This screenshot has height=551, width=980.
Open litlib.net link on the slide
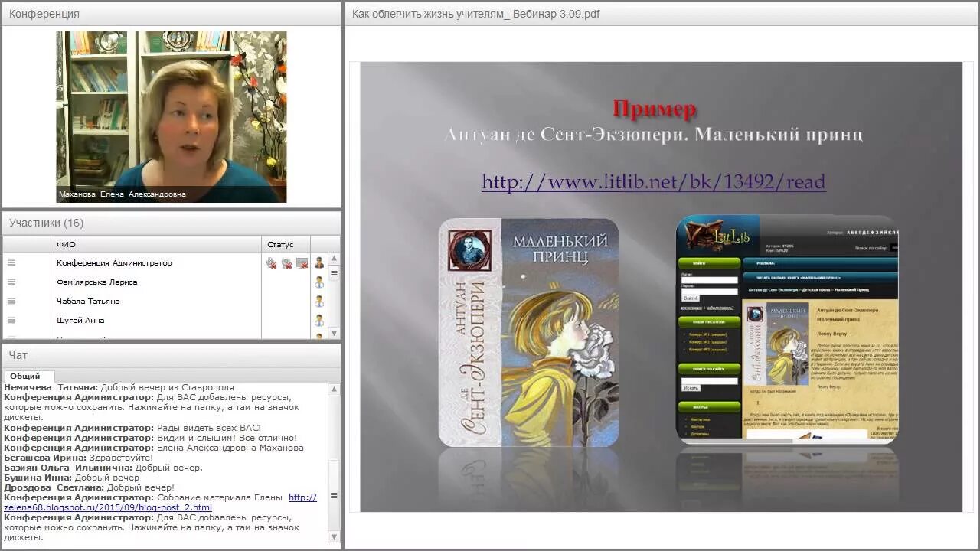click(x=653, y=182)
